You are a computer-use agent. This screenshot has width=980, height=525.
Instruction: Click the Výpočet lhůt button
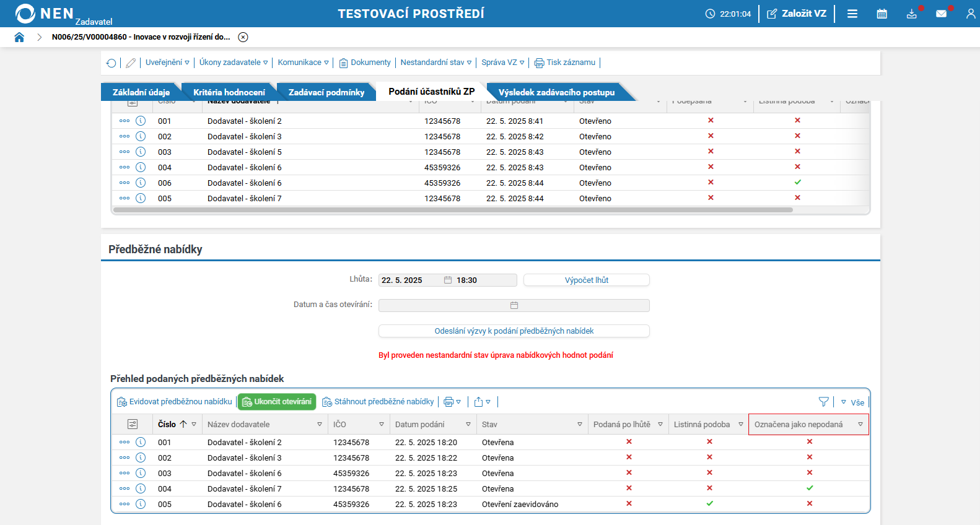(x=587, y=280)
